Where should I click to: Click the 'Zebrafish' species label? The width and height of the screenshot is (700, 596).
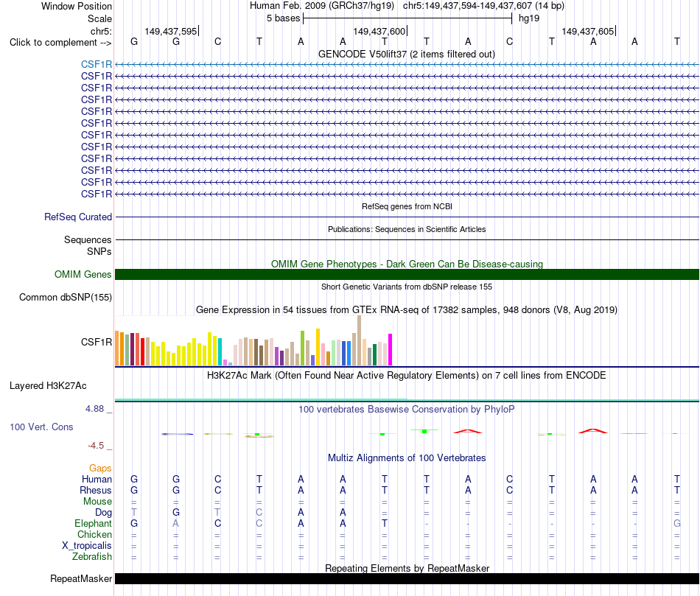(x=92, y=557)
